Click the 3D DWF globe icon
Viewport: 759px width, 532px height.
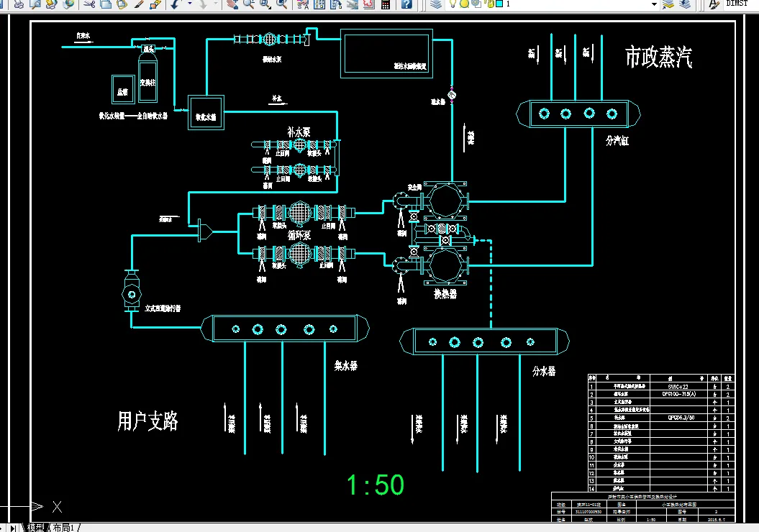[x=68, y=4]
